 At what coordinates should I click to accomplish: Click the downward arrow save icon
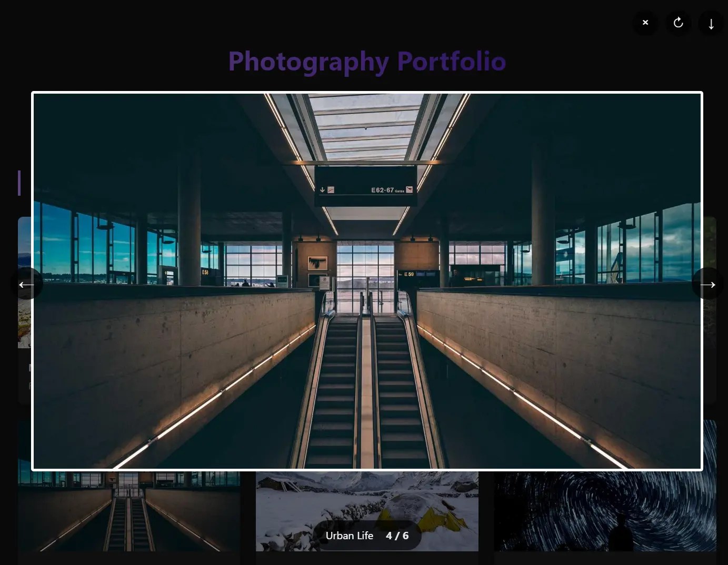711,23
